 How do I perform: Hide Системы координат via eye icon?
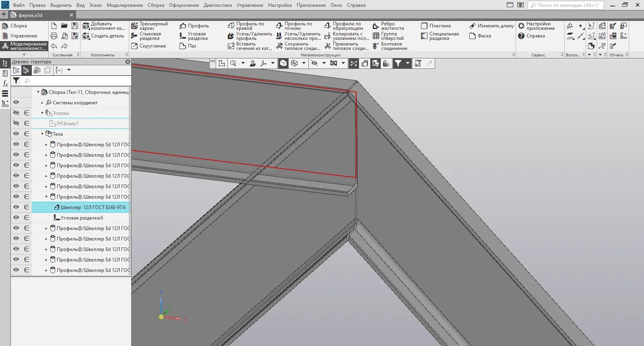click(16, 102)
